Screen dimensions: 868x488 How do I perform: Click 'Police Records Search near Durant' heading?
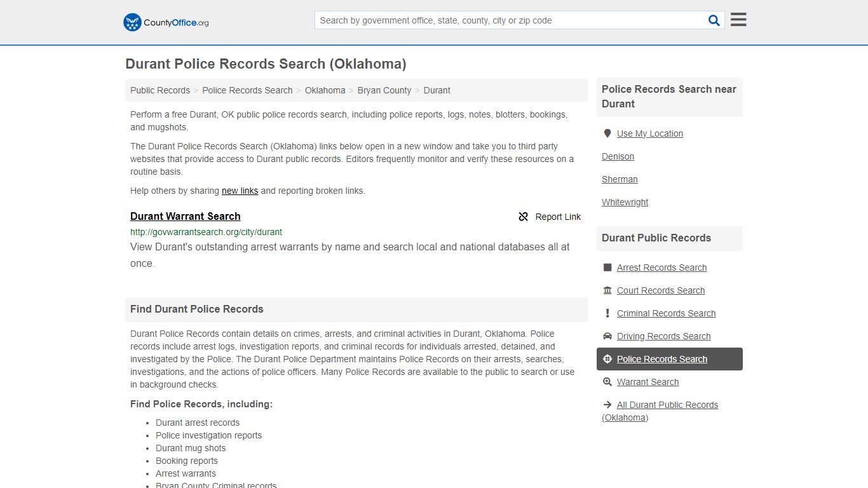coord(669,97)
